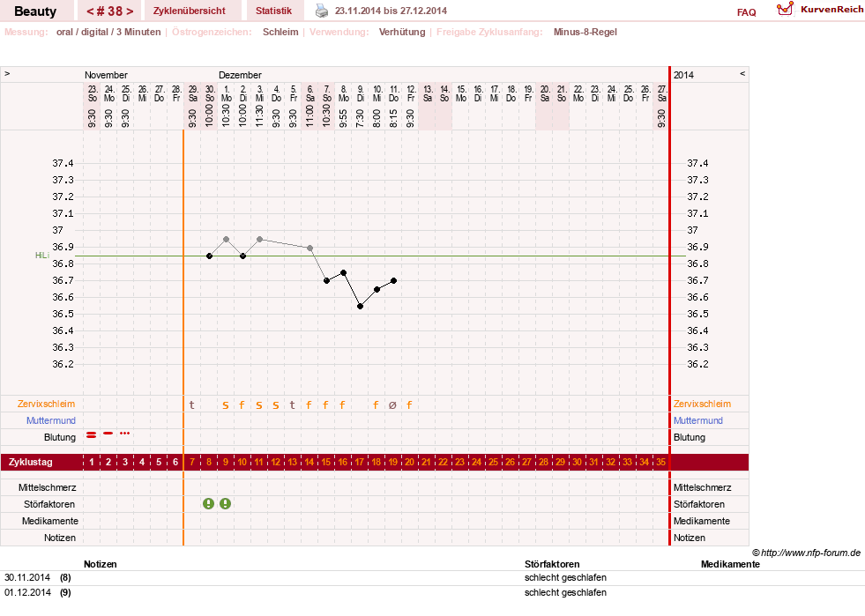
Task: Click the 27. Sa date column header
Action: tap(662, 93)
